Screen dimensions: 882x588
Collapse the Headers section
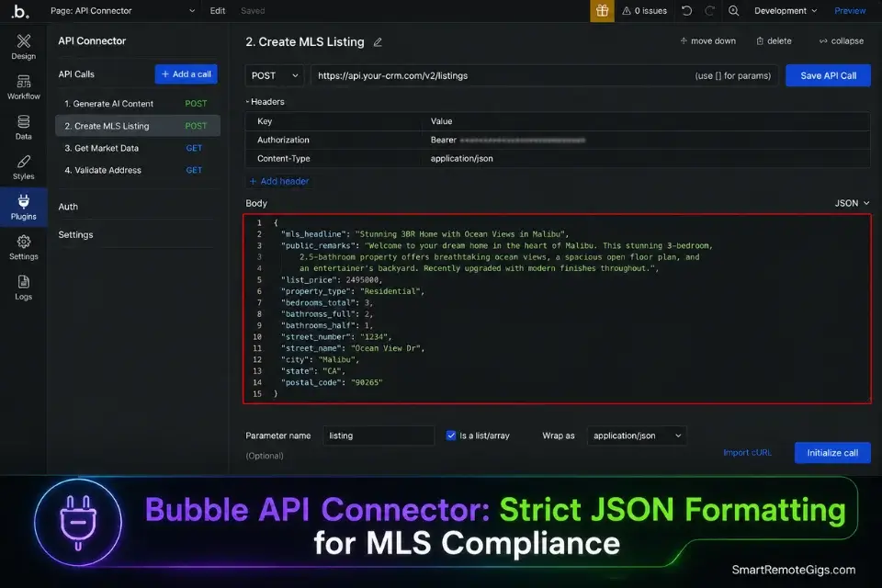(265, 102)
